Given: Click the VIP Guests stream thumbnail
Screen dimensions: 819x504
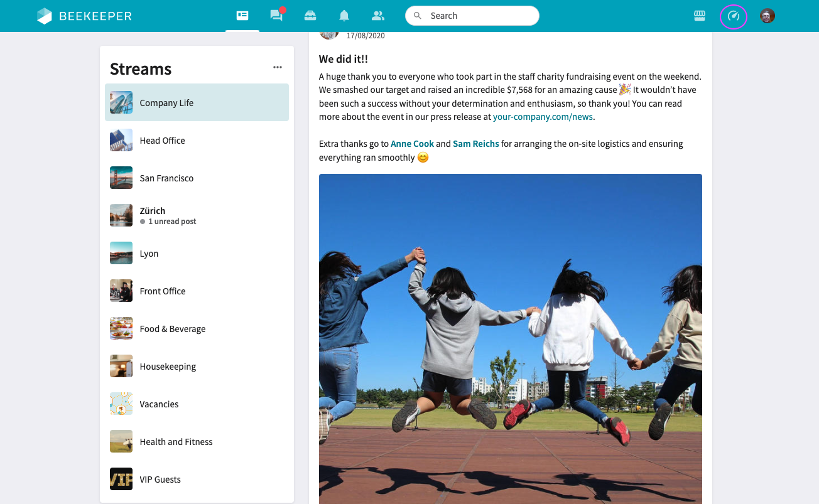Looking at the screenshot, I should point(121,480).
